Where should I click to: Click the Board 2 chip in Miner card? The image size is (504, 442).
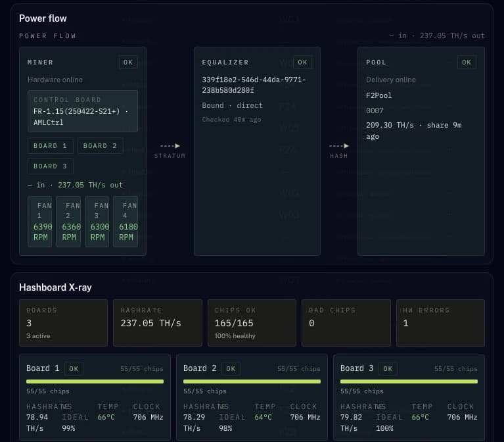point(100,146)
